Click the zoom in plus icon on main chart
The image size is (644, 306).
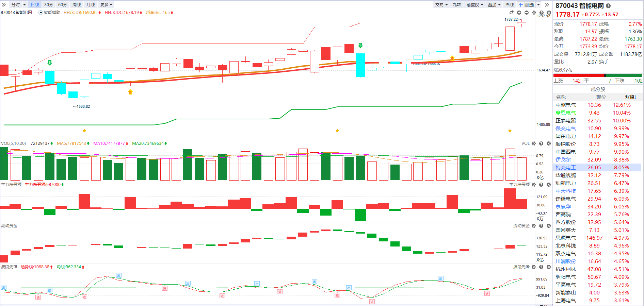pos(519,13)
